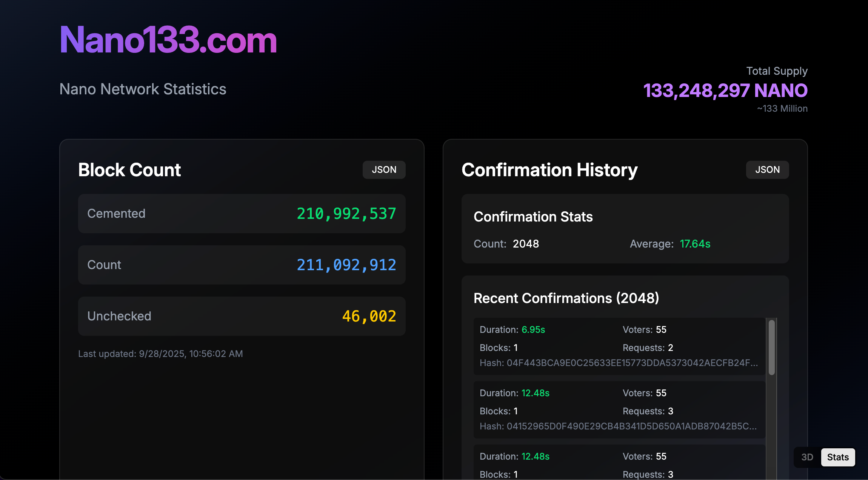The height and width of the screenshot is (480, 868).
Task: Open JSON for Block Count
Action: [384, 170]
